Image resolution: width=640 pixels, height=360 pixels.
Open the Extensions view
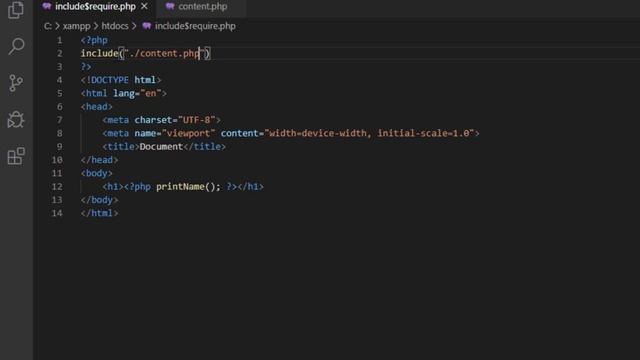16,156
